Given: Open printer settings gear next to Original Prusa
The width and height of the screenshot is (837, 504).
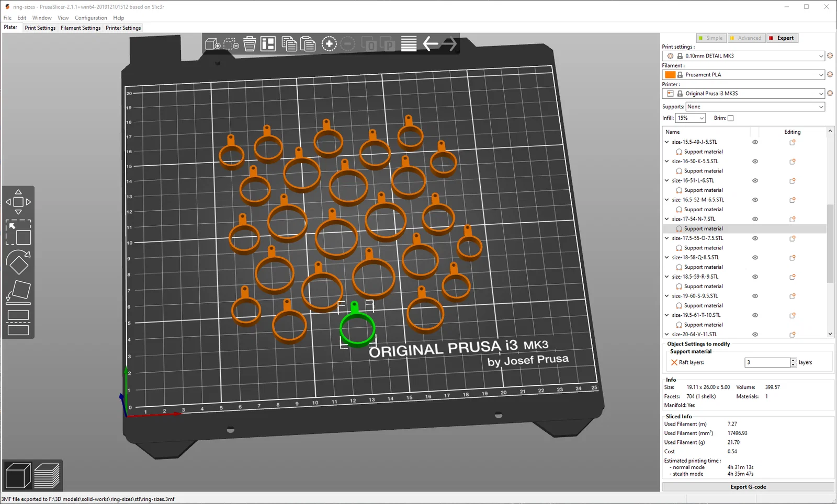Looking at the screenshot, I should click(830, 93).
